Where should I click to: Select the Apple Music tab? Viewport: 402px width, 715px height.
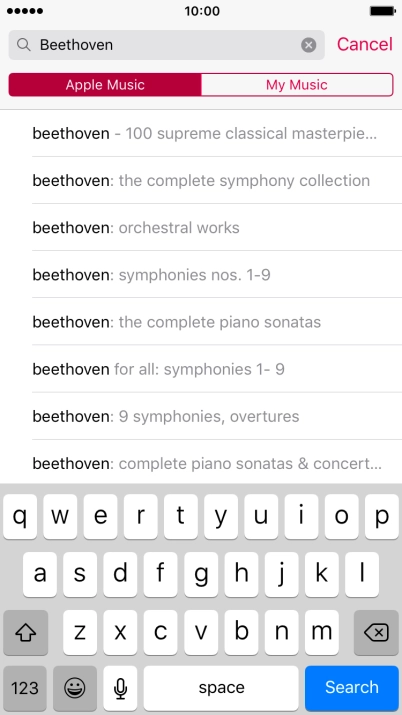pos(105,85)
